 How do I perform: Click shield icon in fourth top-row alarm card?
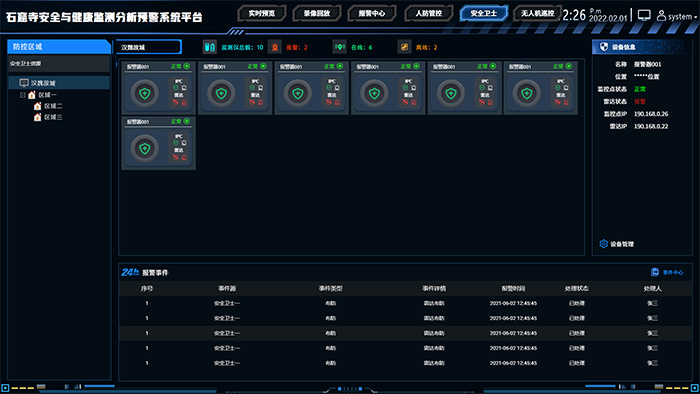[x=374, y=93]
